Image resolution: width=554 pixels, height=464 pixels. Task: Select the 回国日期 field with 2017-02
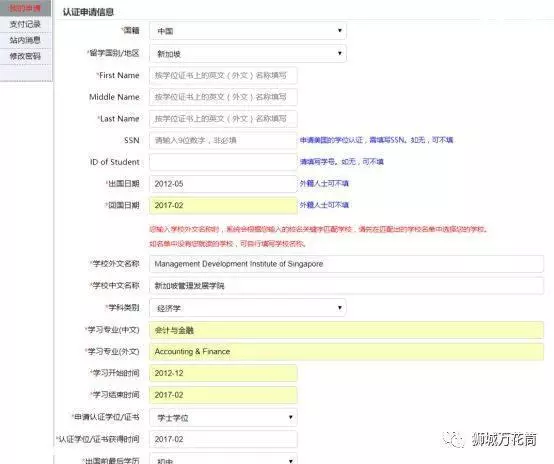point(223,205)
